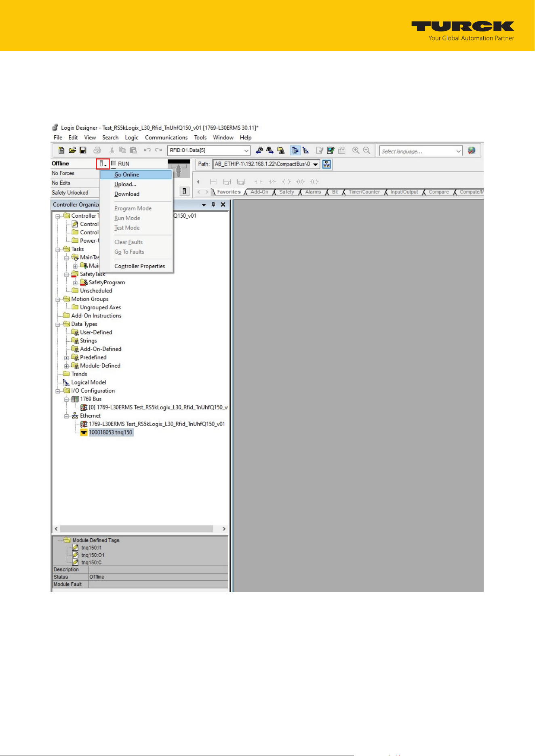The image size is (535, 756).
Task: Click the Open project folder icon
Action: [72, 151]
